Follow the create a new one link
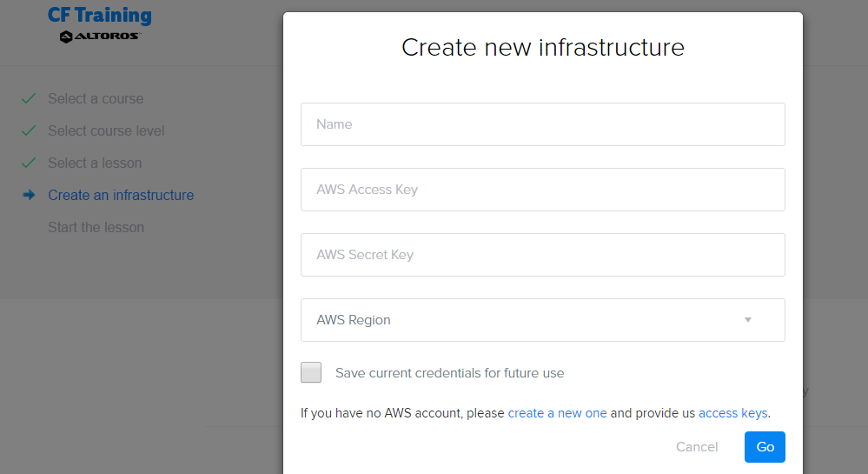Screen dimensions: 868x474 (x=557, y=413)
